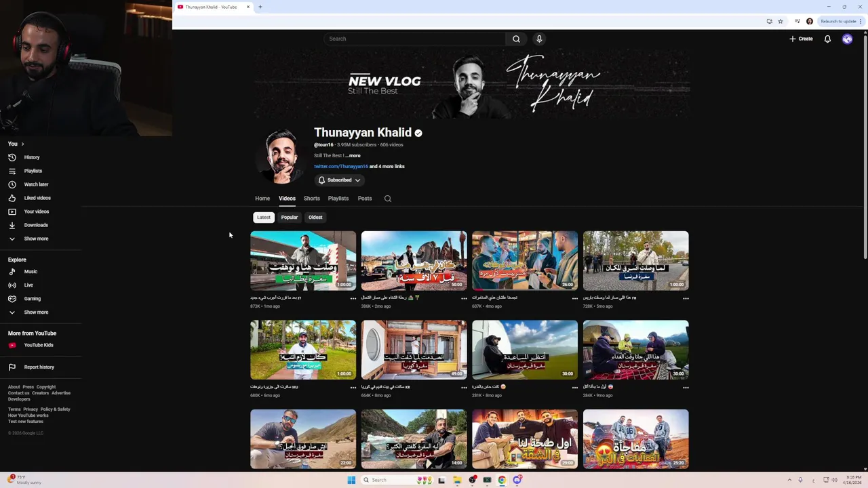Image resolution: width=868 pixels, height=488 pixels.
Task: Open the more menu for the 873K views video
Action: coord(353,298)
